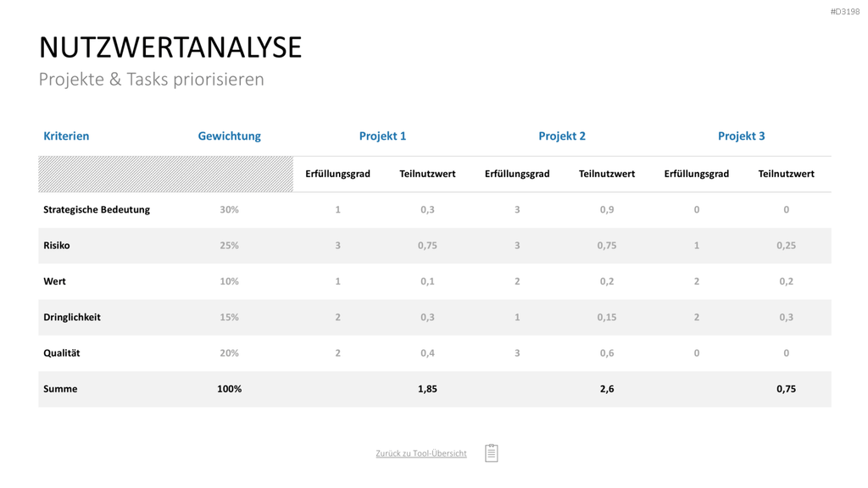This screenshot has width=868, height=488.
Task: Click the Risiko row label
Action: coord(57,246)
